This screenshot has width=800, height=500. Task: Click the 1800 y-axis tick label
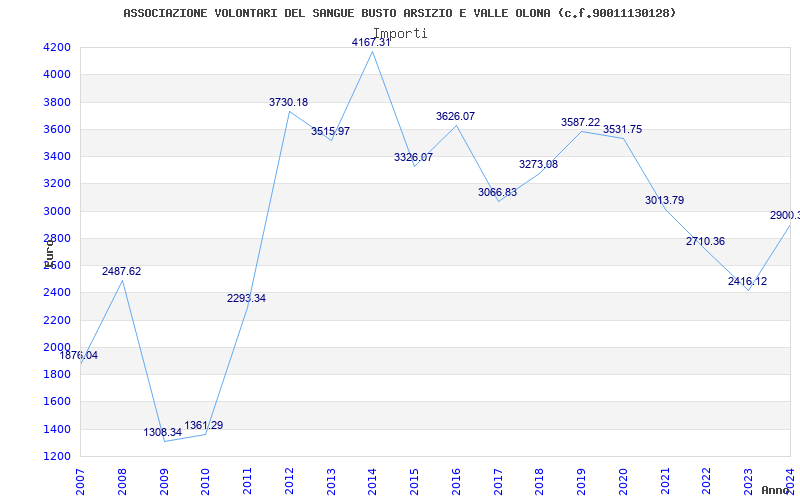click(x=57, y=374)
